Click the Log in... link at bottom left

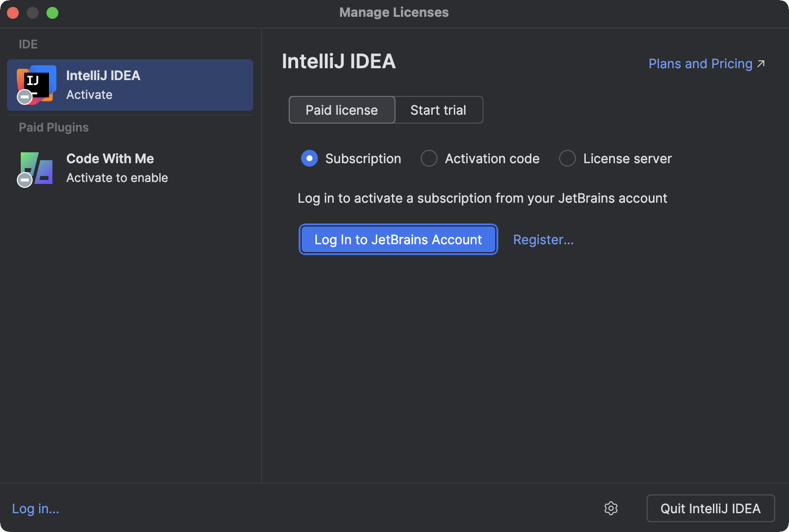(x=36, y=509)
